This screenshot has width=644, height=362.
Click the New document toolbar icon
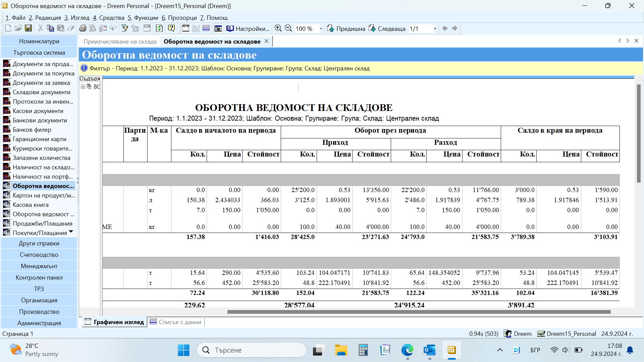click(x=8, y=28)
